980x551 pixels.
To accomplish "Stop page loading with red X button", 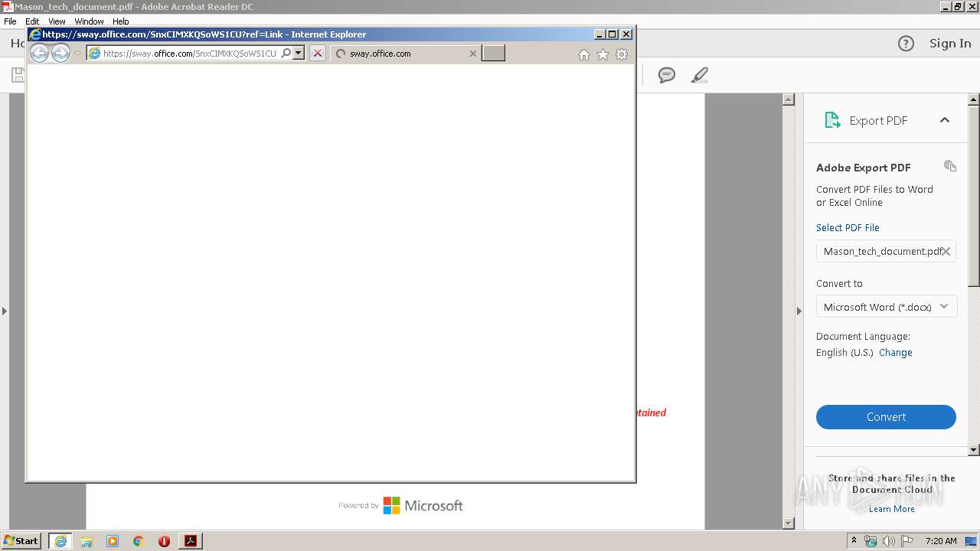I will click(318, 53).
